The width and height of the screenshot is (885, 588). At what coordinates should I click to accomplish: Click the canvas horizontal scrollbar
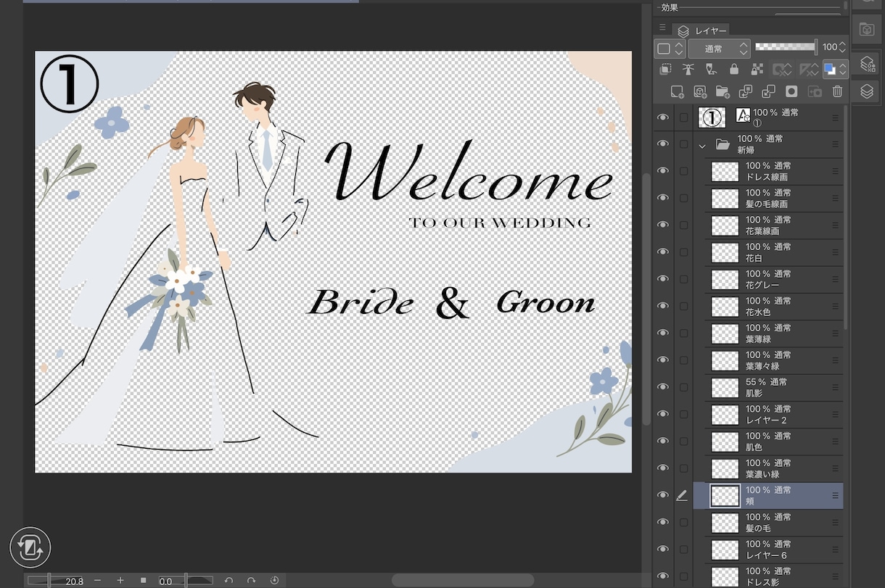pyautogui.click(x=463, y=581)
